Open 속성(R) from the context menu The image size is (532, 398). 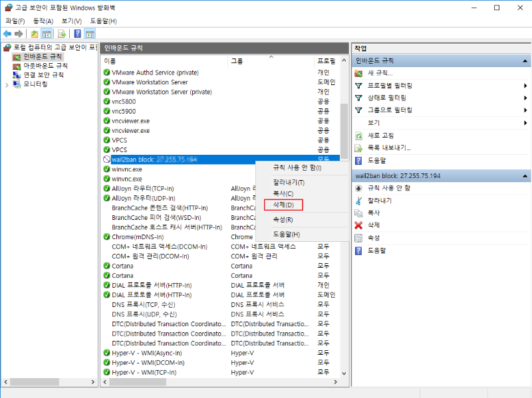pyautogui.click(x=283, y=219)
